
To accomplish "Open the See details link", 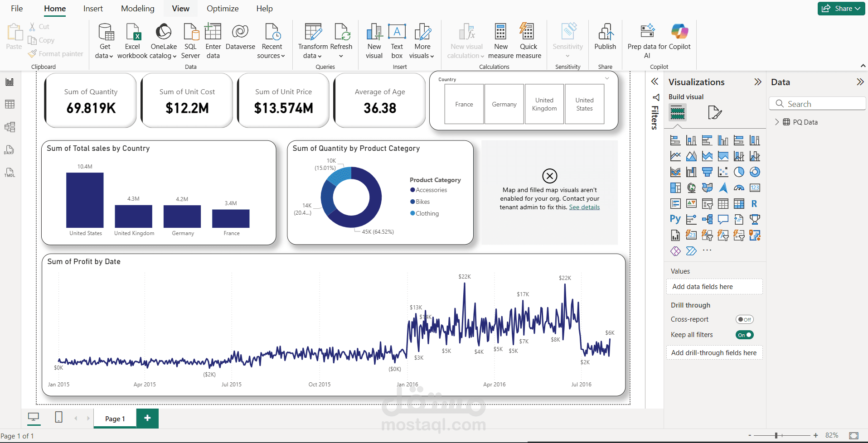I will (584, 207).
